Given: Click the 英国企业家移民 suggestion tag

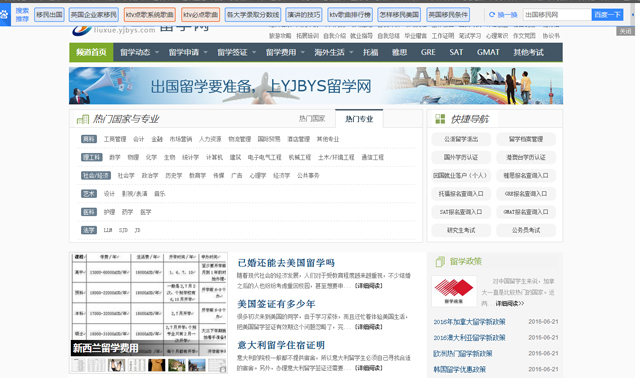Looking at the screenshot, I should point(94,15).
